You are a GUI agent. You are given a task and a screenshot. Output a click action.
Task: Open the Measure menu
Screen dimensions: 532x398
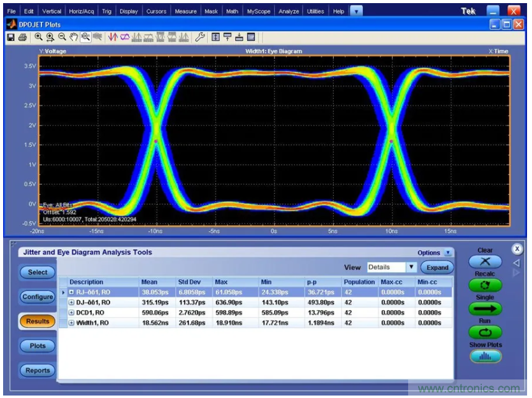coord(185,11)
